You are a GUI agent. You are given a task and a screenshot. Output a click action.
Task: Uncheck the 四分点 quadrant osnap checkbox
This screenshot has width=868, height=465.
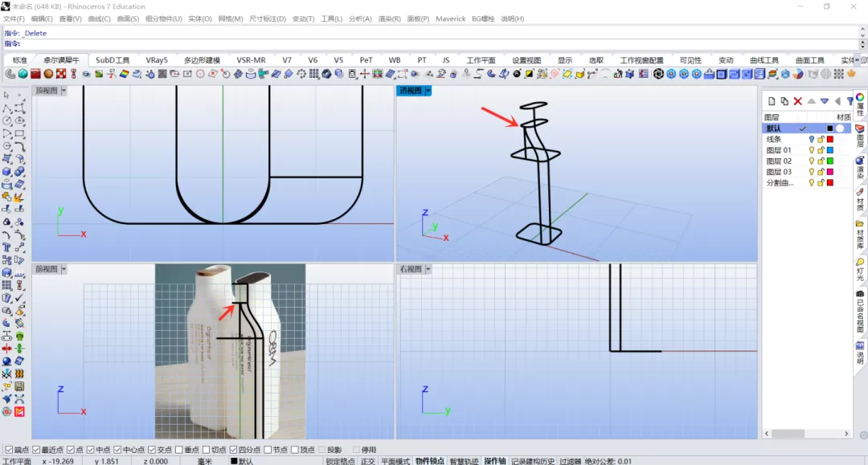click(x=233, y=450)
